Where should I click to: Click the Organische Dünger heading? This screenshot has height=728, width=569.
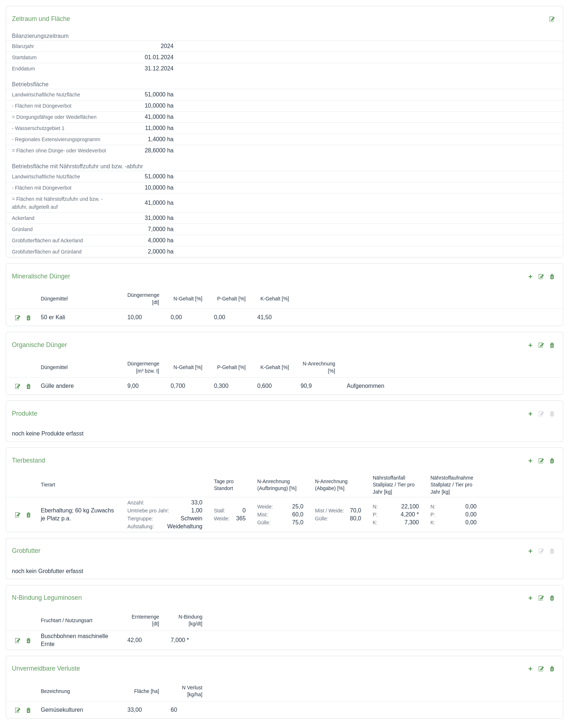pos(39,345)
